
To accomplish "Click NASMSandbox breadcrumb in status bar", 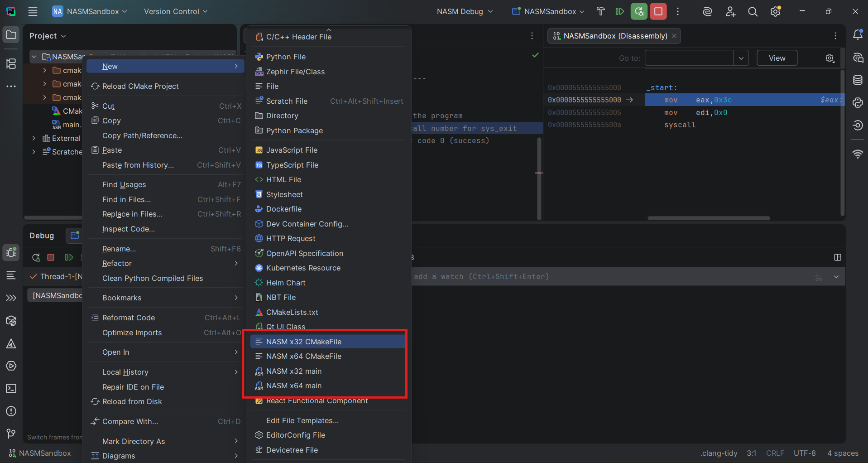I will [x=40, y=453].
